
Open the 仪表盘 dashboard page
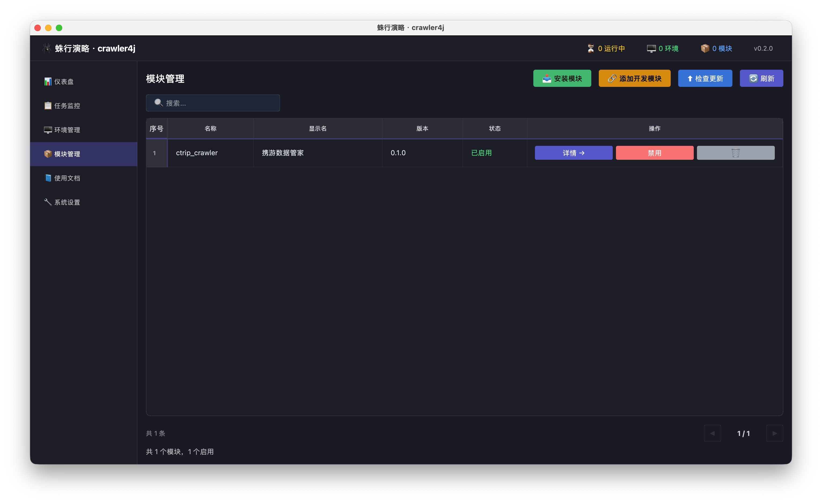(83, 82)
